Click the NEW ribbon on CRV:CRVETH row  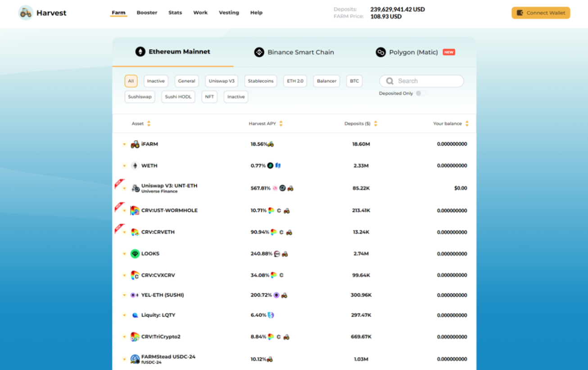tap(119, 228)
